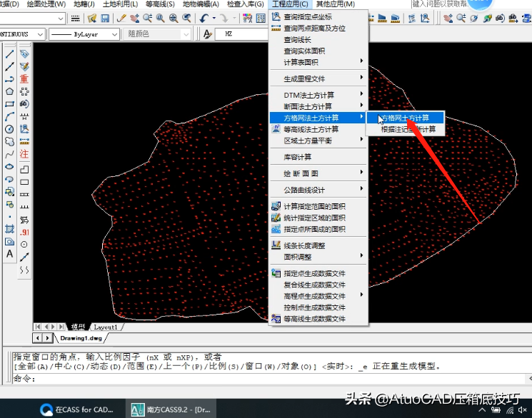Image resolution: width=532 pixels, height=418 pixels.
Task: Select the polygon tool in left toolbar
Action: click(9, 91)
